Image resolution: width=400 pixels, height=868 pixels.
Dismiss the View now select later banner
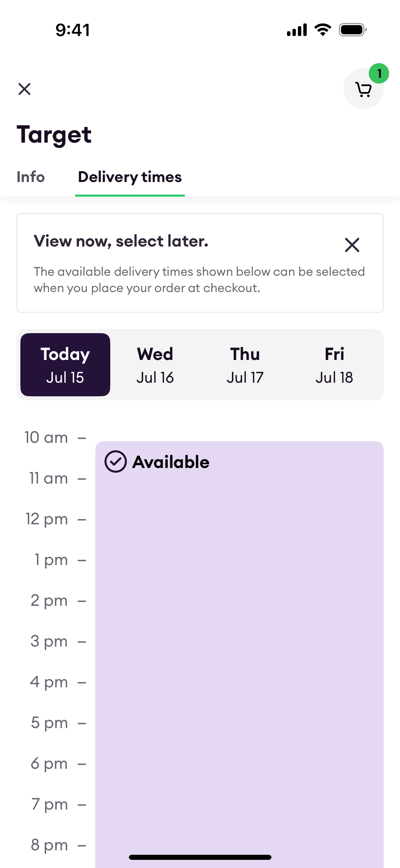coord(352,245)
